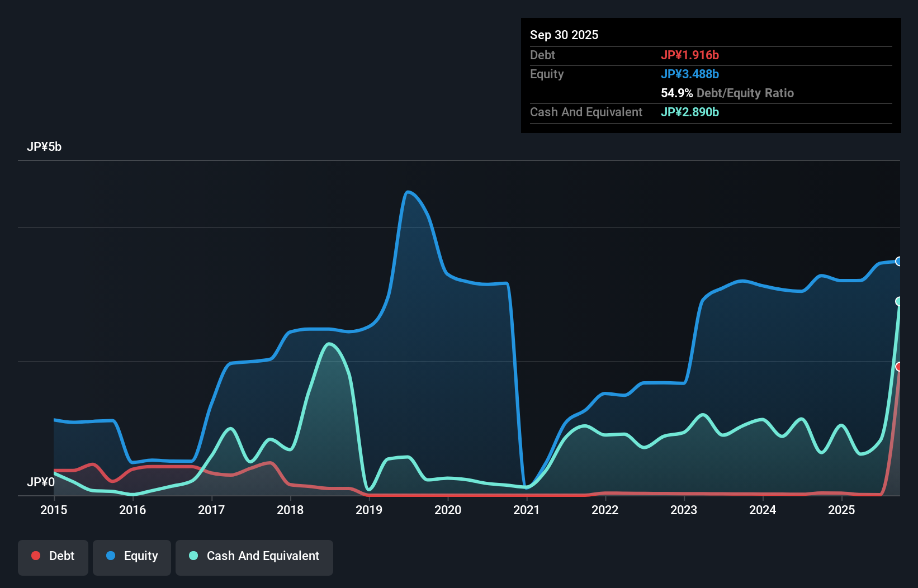Click the Cash And Equivalent tooltip row label
This screenshot has width=918, height=588.
click(x=586, y=112)
